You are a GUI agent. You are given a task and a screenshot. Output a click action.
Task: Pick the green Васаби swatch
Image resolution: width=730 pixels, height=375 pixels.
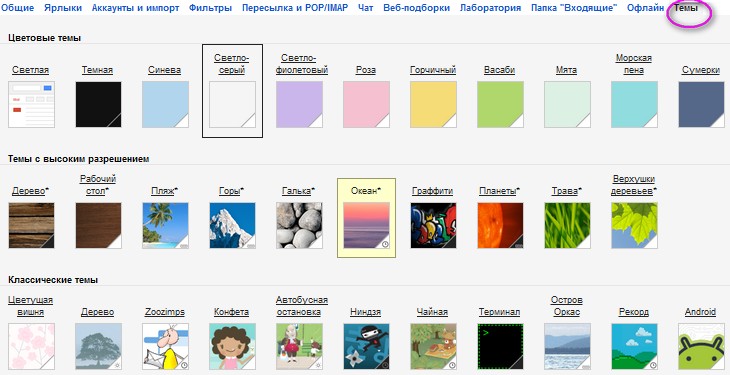[x=500, y=104]
